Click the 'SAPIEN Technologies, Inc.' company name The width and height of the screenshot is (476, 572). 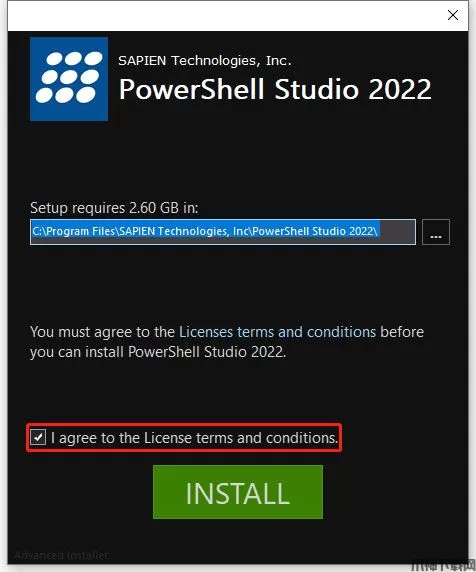[x=205, y=61]
